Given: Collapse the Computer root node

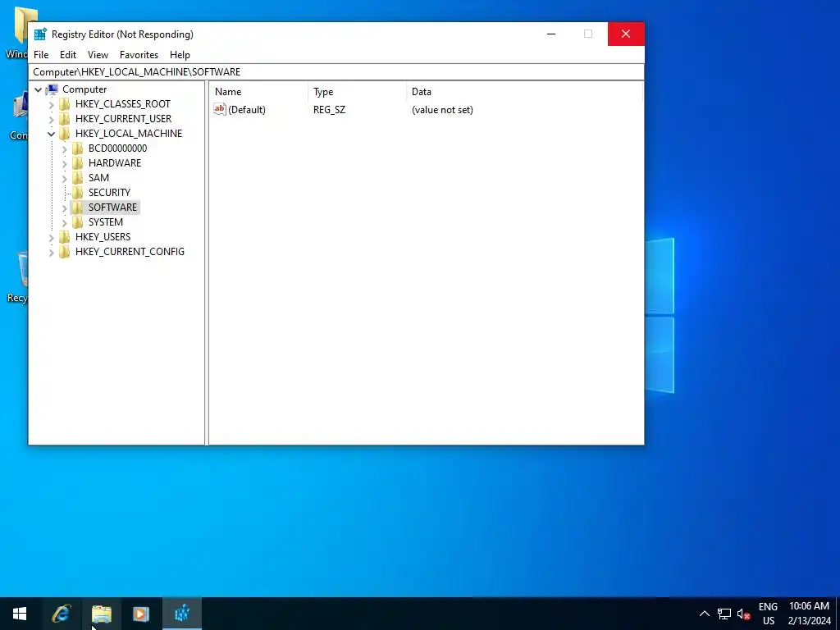Looking at the screenshot, I should [38, 90].
